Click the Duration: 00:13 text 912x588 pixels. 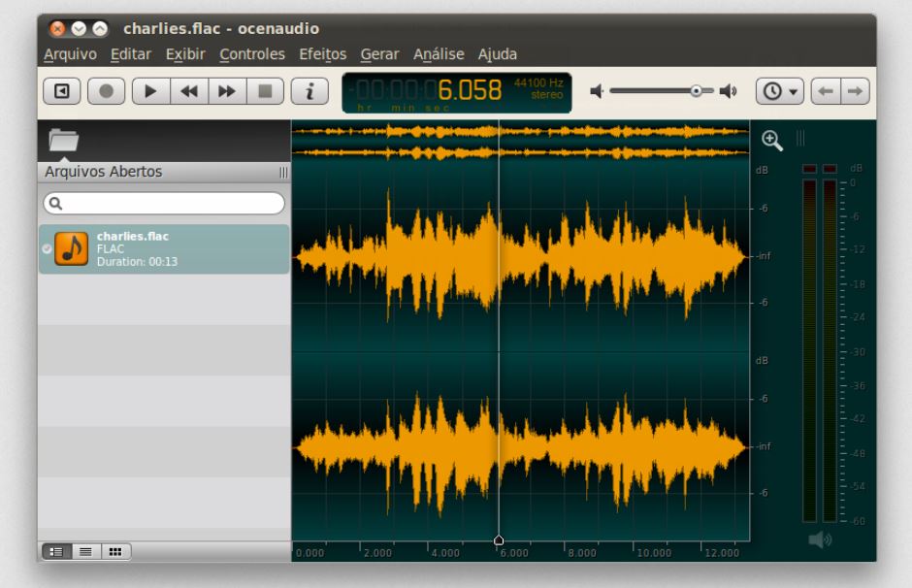click(137, 262)
